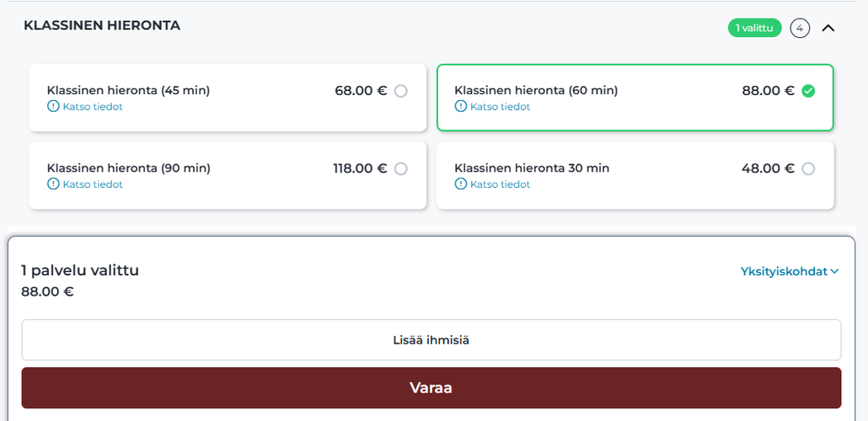Click the 118.00 € massage card
868x421 pixels.
point(228,175)
